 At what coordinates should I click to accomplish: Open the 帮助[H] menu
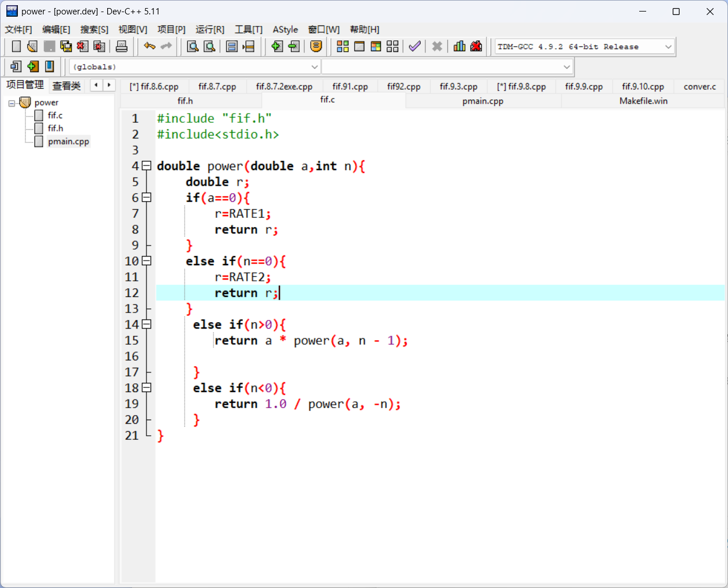(364, 29)
